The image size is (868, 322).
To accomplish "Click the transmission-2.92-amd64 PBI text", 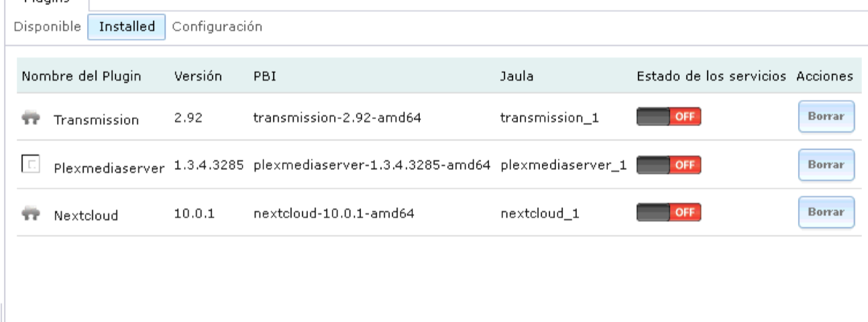I will click(337, 117).
